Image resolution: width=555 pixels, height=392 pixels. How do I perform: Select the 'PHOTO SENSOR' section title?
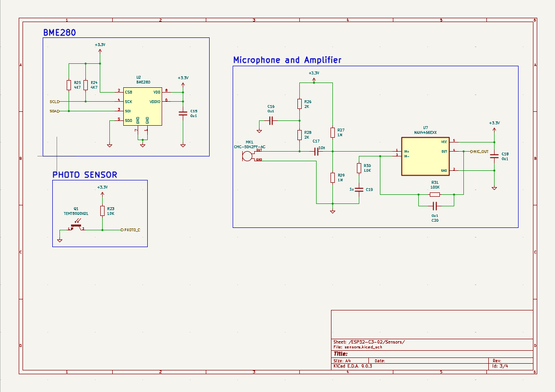pyautogui.click(x=84, y=175)
